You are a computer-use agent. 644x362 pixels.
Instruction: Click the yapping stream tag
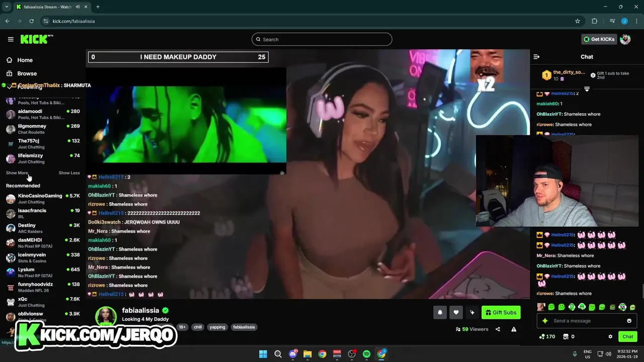217,327
